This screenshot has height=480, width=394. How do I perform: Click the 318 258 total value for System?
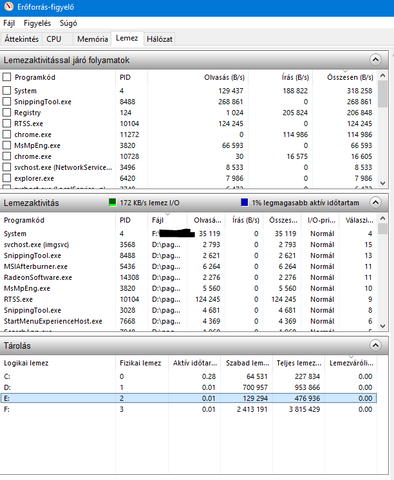click(x=359, y=91)
